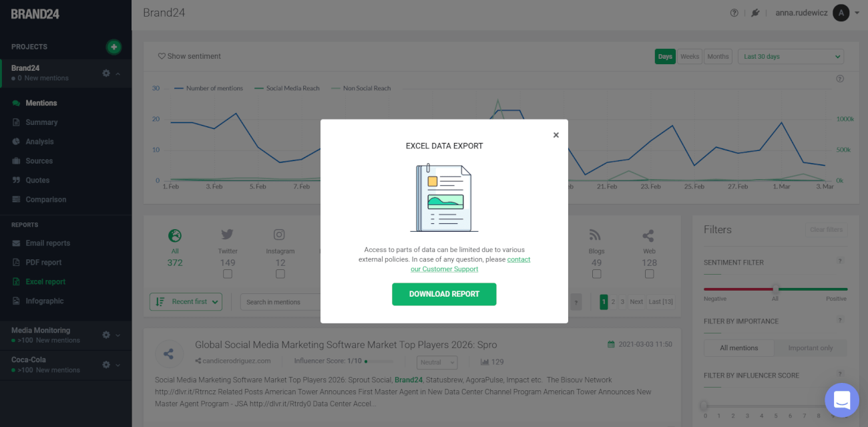The width and height of the screenshot is (868, 427).
Task: Click the Instagram source icon
Action: tap(280, 235)
